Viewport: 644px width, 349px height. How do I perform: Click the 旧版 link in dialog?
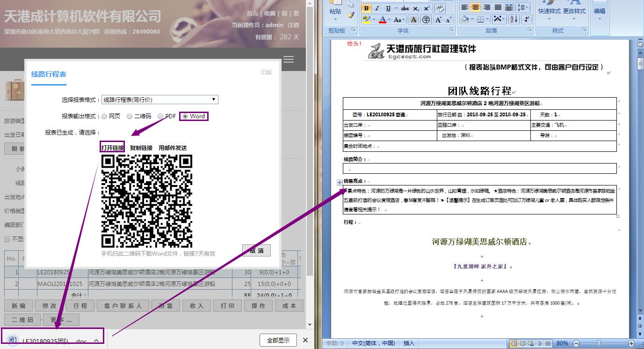click(x=267, y=72)
